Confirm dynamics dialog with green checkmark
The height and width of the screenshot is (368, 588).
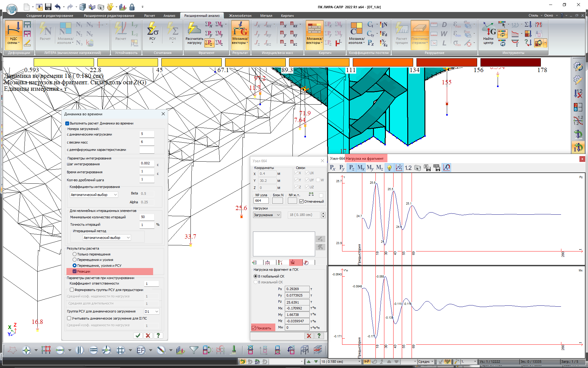pos(138,335)
